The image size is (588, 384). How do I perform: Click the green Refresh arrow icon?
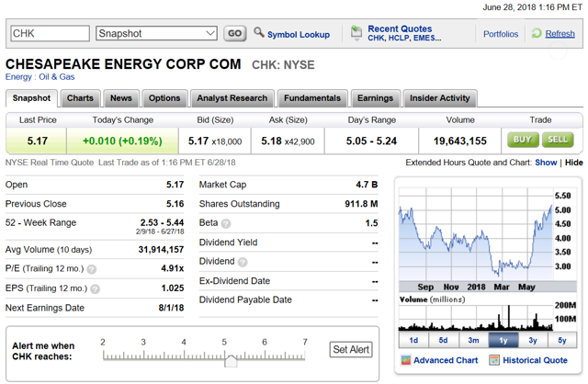point(537,33)
